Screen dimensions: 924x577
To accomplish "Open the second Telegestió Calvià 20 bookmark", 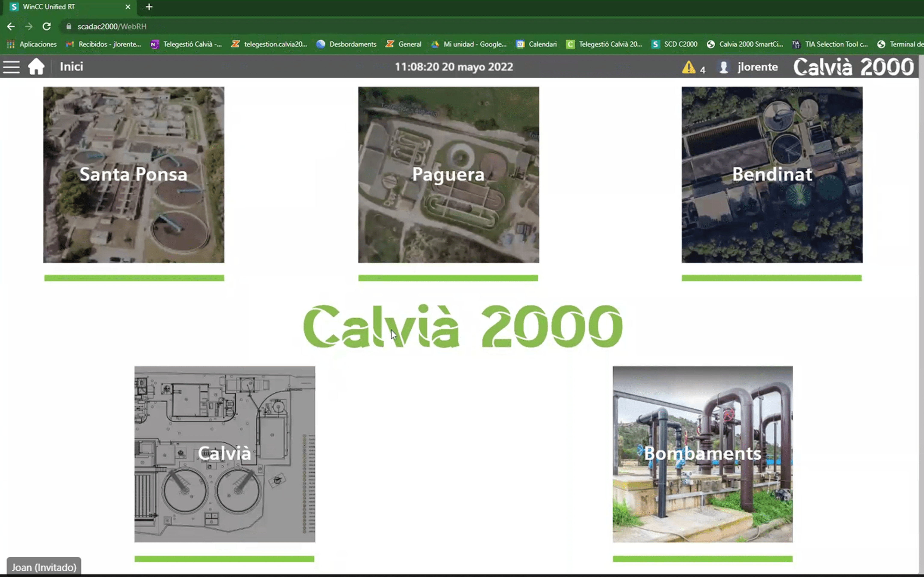I will pyautogui.click(x=604, y=44).
